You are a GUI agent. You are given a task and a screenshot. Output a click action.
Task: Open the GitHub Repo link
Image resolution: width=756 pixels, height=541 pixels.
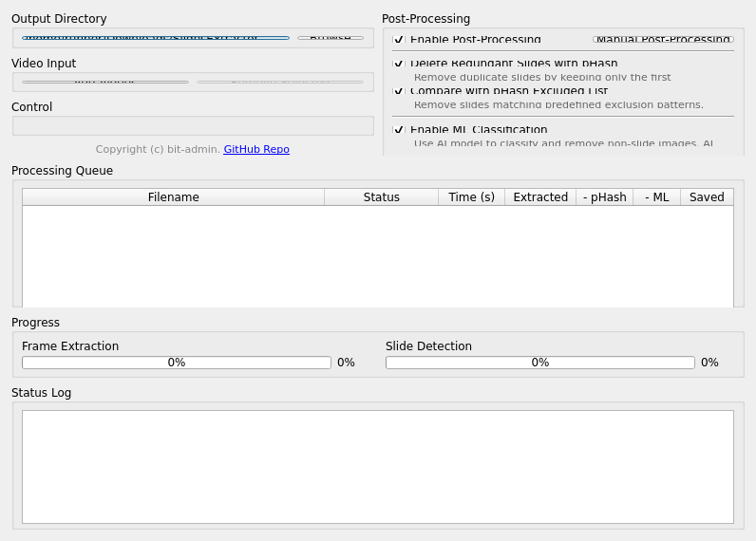click(256, 149)
